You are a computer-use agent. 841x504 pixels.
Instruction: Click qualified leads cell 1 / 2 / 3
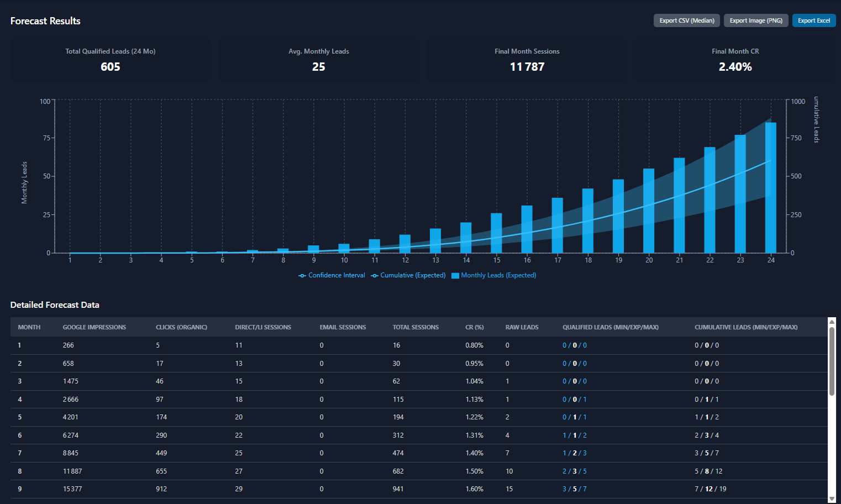click(575, 453)
